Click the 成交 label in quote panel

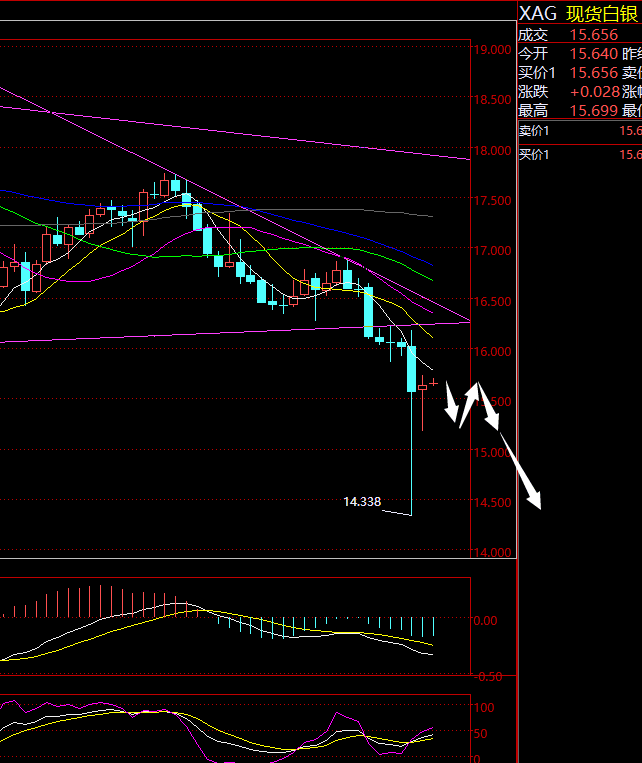click(533, 35)
